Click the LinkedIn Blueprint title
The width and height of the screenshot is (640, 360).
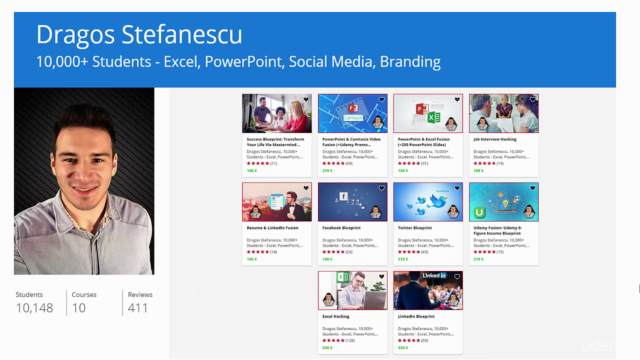coord(416,316)
